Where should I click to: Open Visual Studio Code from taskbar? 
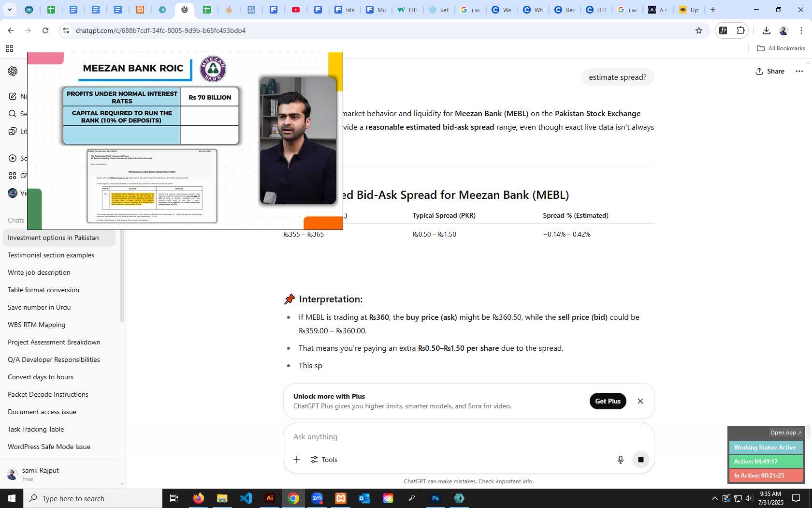(x=246, y=498)
